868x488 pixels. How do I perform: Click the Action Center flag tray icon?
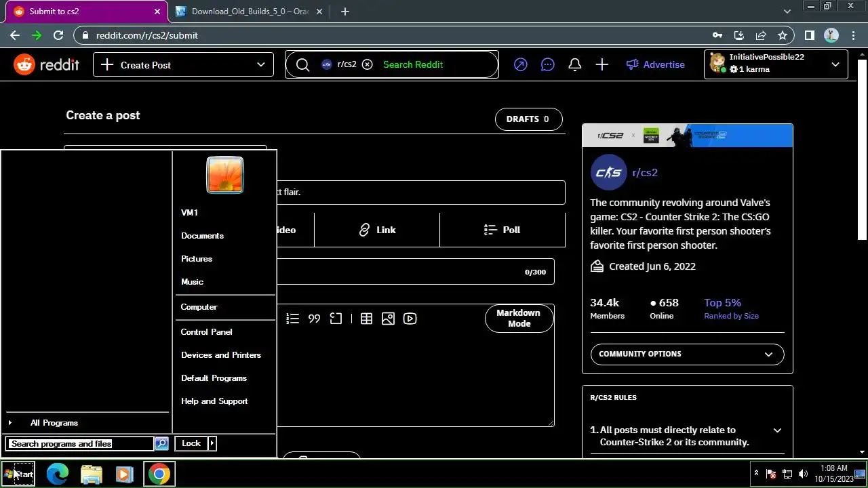(x=771, y=474)
